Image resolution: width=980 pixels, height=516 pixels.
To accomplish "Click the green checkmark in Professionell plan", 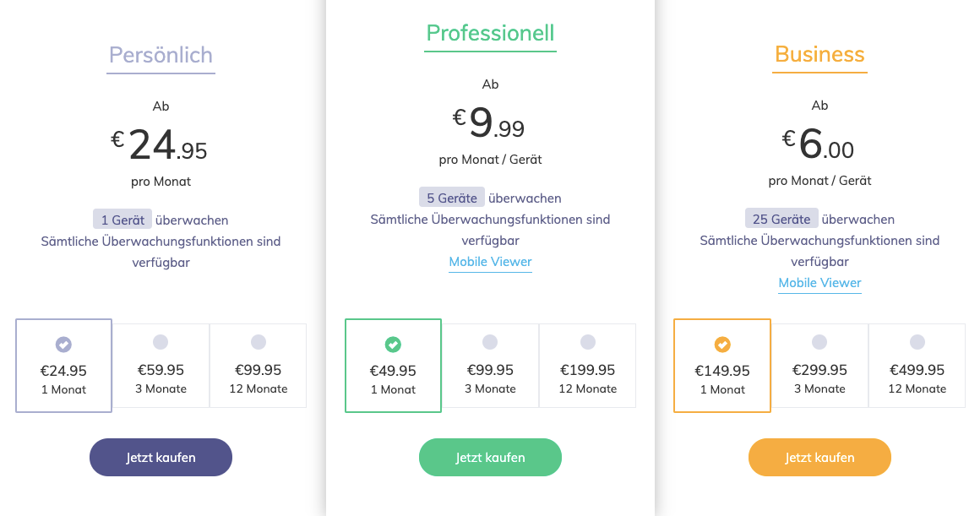I will pos(393,343).
